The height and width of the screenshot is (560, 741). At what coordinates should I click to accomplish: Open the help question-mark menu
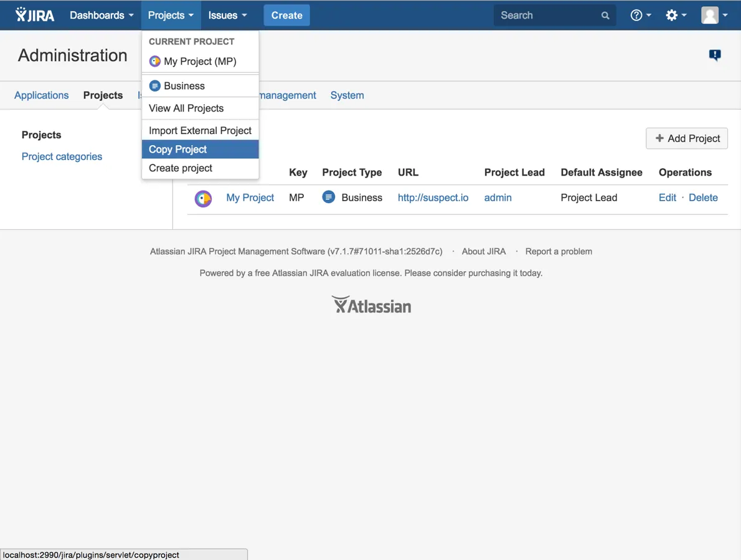(x=640, y=15)
